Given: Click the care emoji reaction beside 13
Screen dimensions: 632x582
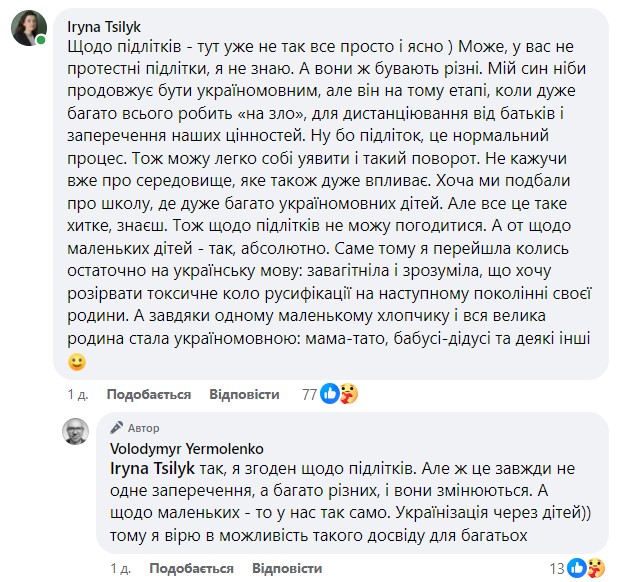Looking at the screenshot, I should tap(596, 568).
